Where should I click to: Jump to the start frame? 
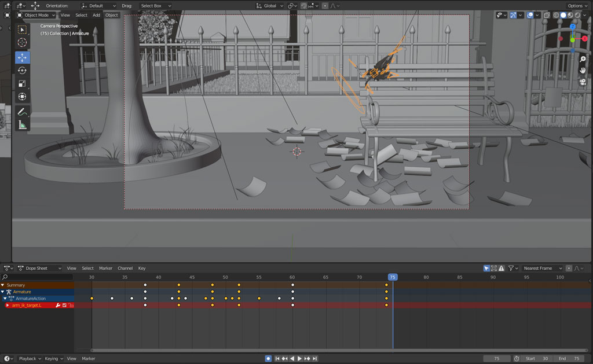pos(277,359)
